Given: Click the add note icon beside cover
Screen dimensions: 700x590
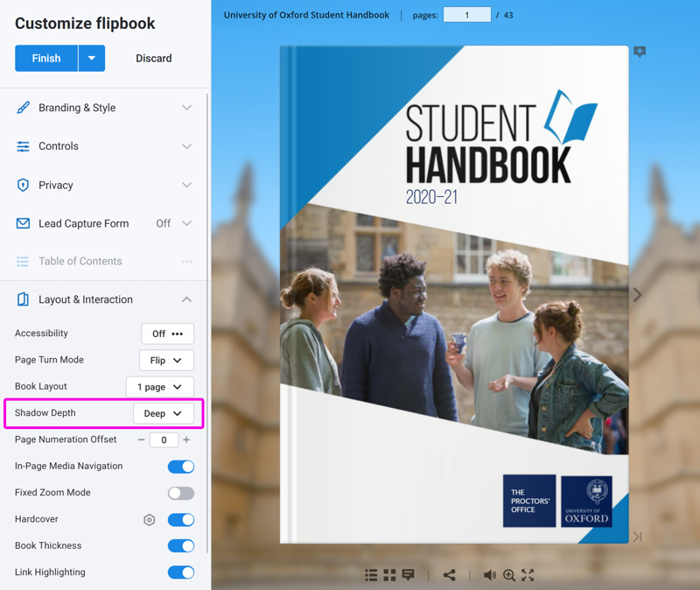Looking at the screenshot, I should pos(640,52).
